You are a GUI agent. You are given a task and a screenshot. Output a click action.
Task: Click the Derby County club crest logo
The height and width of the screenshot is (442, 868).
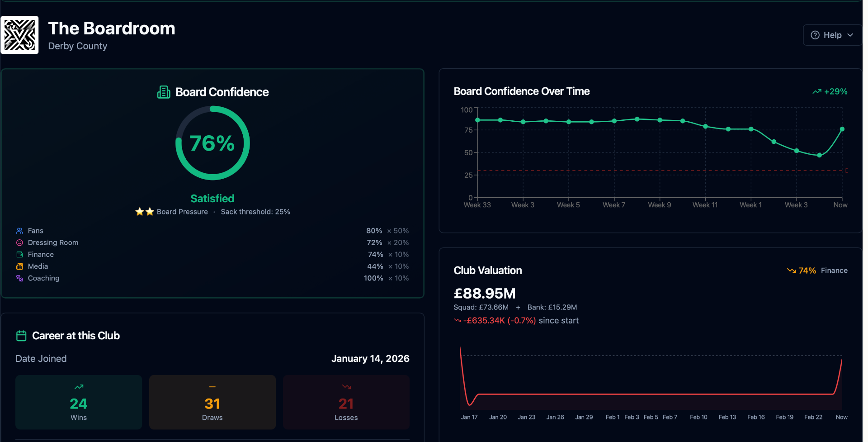(x=19, y=35)
